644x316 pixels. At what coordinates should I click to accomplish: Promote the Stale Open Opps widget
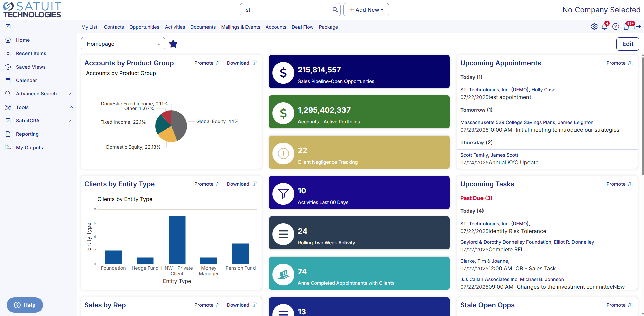coord(619,305)
